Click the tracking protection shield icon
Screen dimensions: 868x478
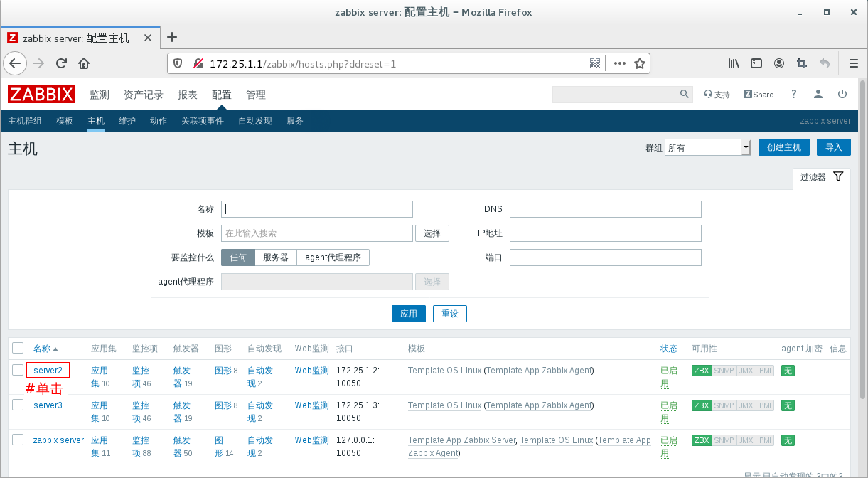pyautogui.click(x=178, y=63)
